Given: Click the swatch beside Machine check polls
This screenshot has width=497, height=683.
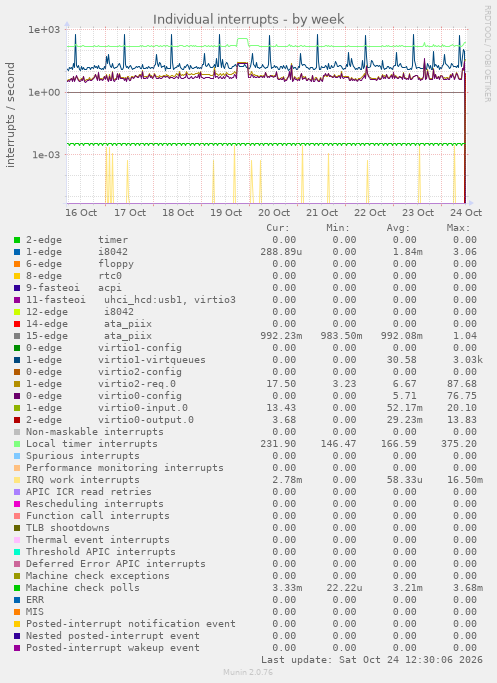Looking at the screenshot, I should point(17,588).
